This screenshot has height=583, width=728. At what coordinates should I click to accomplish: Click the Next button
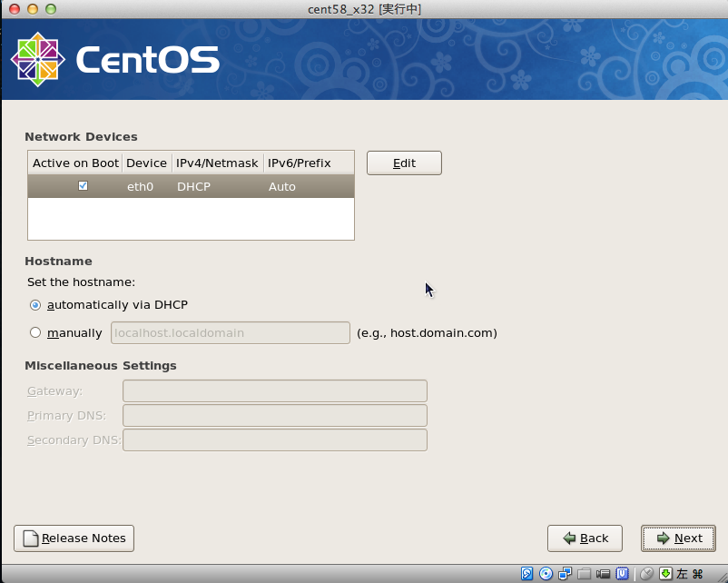click(678, 539)
